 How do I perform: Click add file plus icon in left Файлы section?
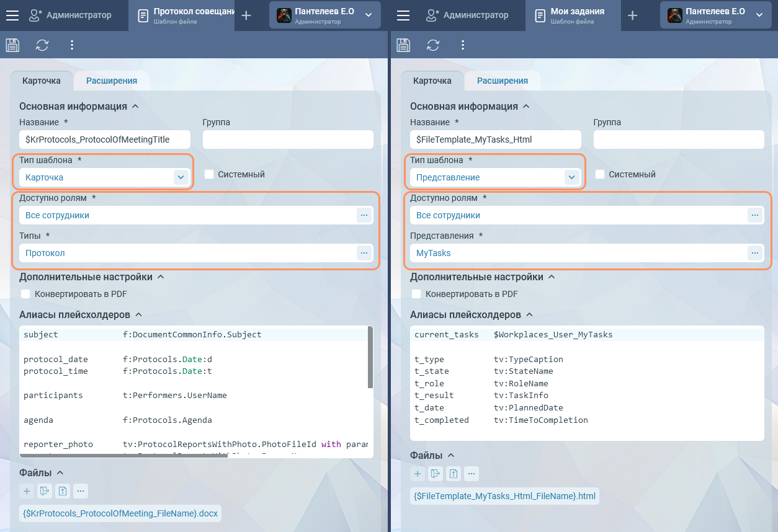27,492
